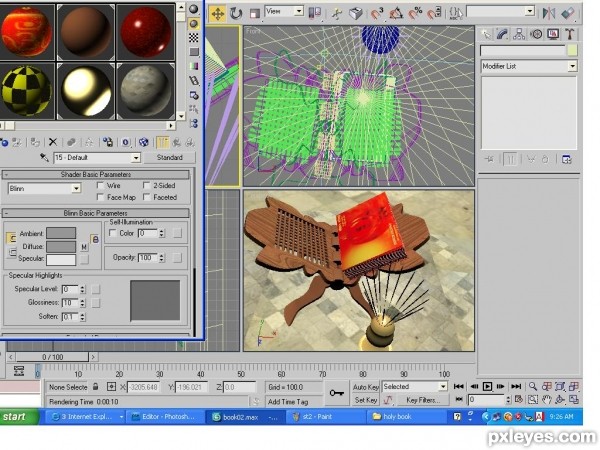Open Mini Curve Editor icon beside timeline
600x450 pixels.
coord(19,371)
